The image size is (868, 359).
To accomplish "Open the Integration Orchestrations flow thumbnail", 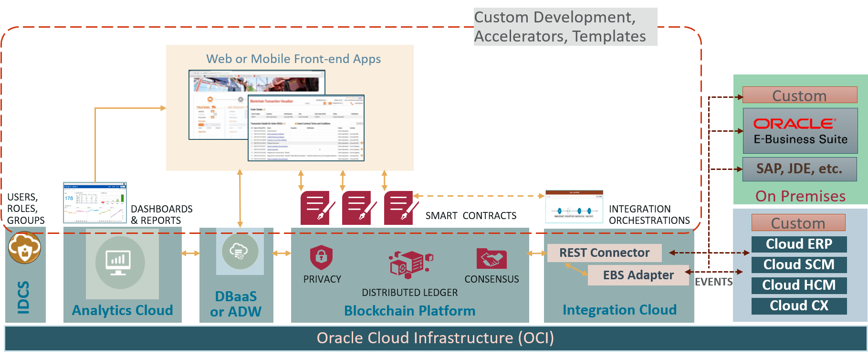I will point(575,207).
